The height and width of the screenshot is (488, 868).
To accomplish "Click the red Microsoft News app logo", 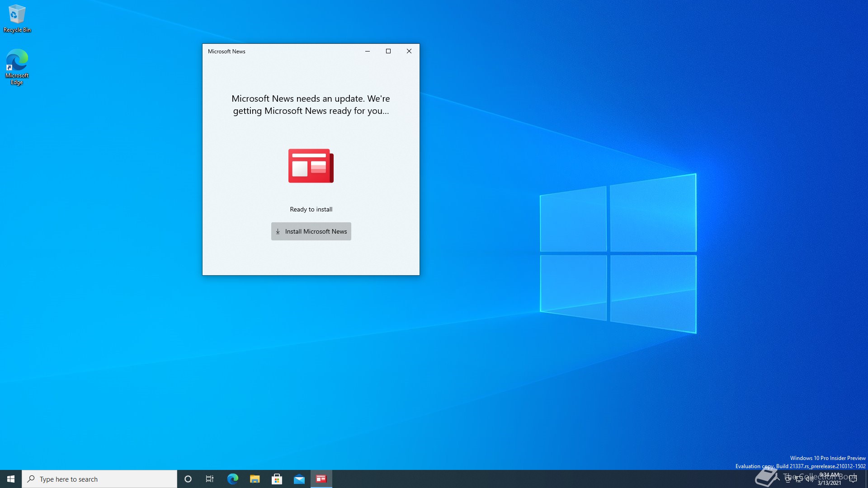I will pos(311,166).
